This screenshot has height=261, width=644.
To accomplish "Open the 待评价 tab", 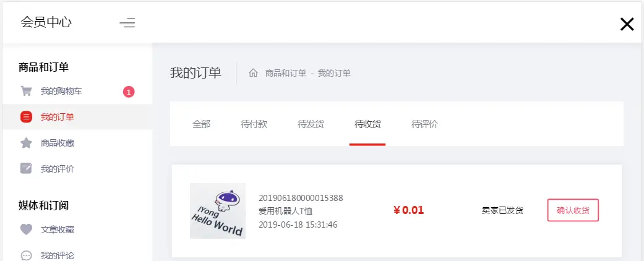I will (424, 124).
